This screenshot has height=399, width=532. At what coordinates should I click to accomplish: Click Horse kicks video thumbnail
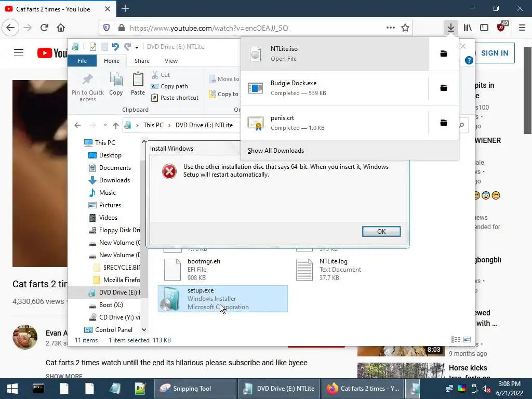click(401, 370)
